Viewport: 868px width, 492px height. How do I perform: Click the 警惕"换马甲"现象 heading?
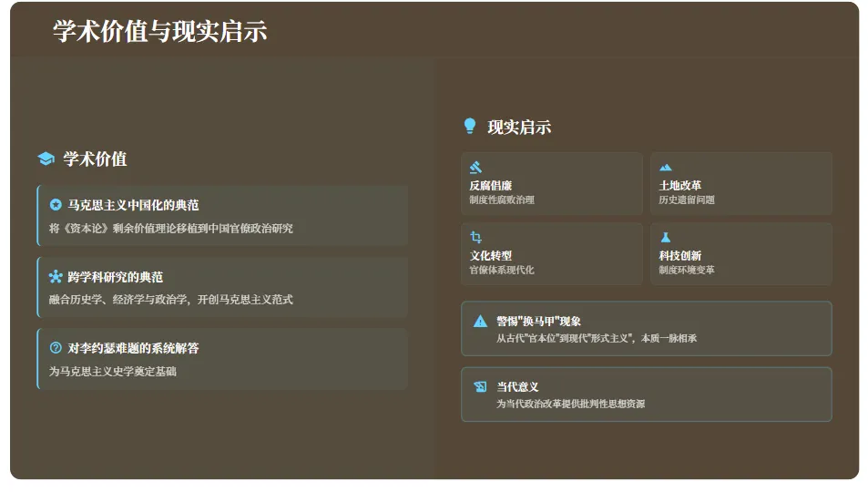point(538,322)
